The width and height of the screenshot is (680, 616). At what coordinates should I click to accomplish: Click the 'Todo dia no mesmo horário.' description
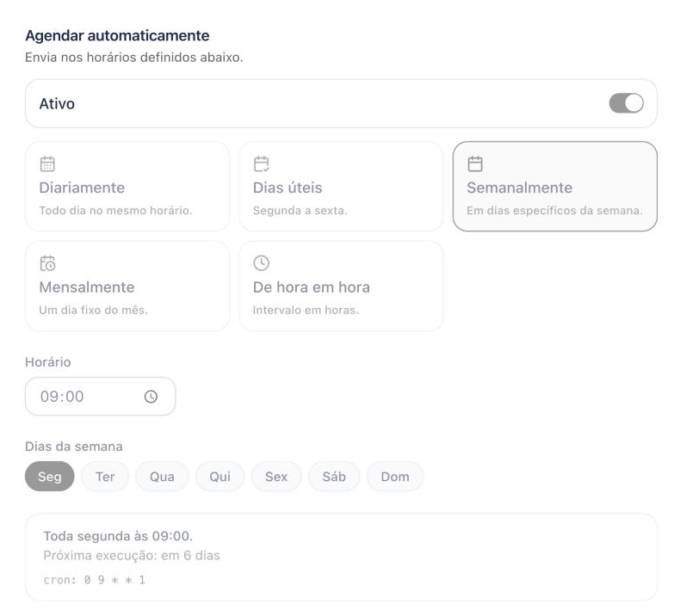(115, 211)
